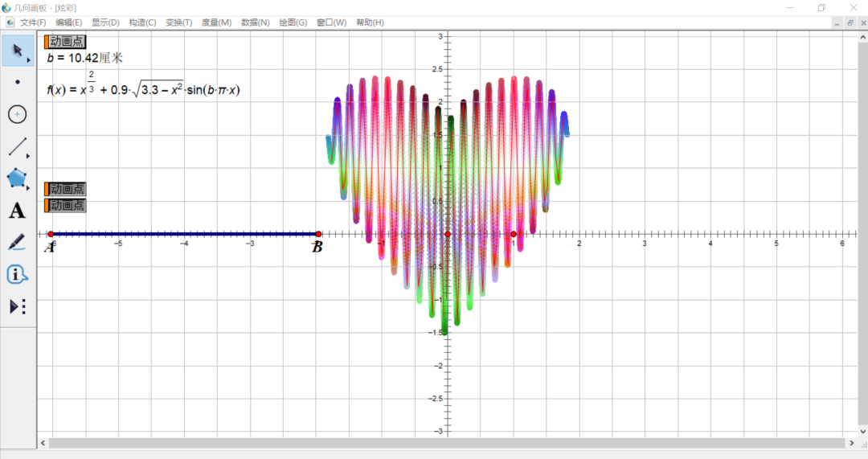This screenshot has height=459, width=868.
Task: Expand the Arrow tool flyout triangle
Action: click(30, 60)
